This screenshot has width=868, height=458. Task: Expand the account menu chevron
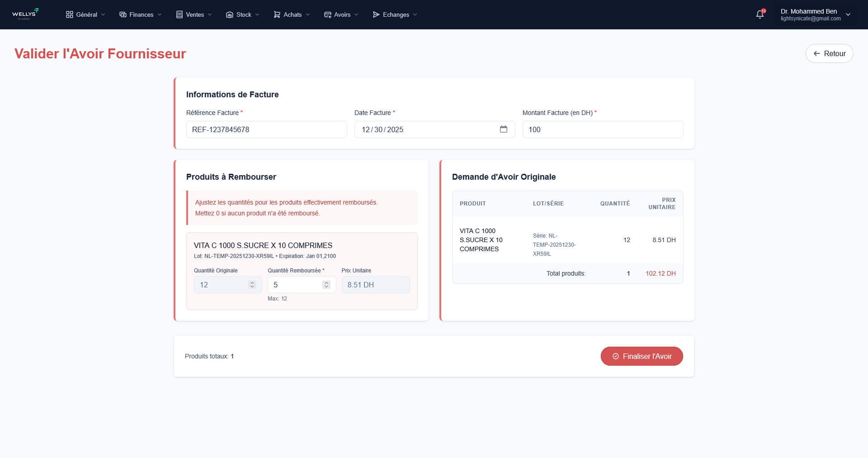pyautogui.click(x=849, y=14)
